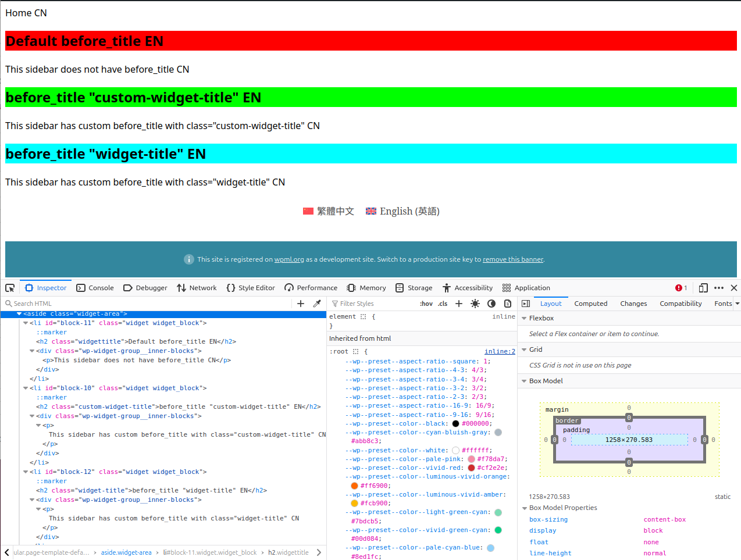741x560 pixels.
Task: Toggle dark color scheme simulation
Action: point(491,304)
